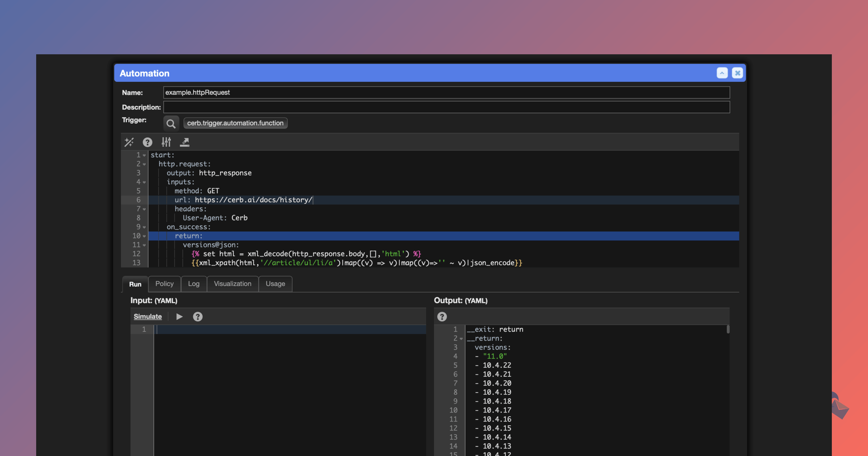Click the magic wand icon in the editor toolbar
Image resolution: width=868 pixels, height=456 pixels.
pyautogui.click(x=129, y=142)
